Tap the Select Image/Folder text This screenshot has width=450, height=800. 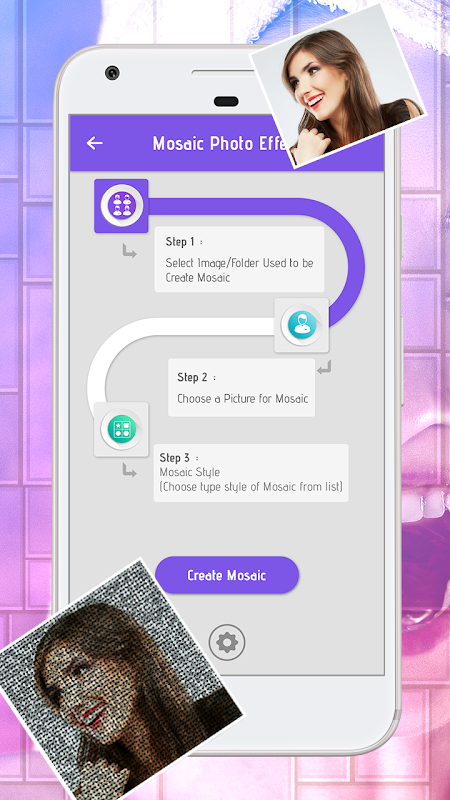[239, 270]
